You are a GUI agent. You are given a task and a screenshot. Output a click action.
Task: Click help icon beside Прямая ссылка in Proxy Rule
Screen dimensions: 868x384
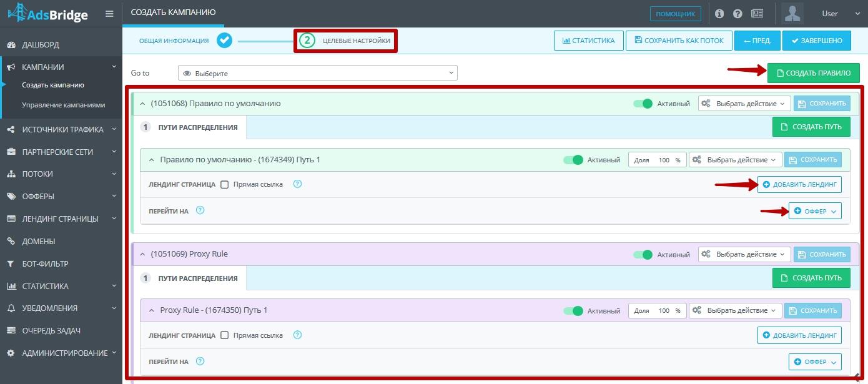click(x=297, y=335)
